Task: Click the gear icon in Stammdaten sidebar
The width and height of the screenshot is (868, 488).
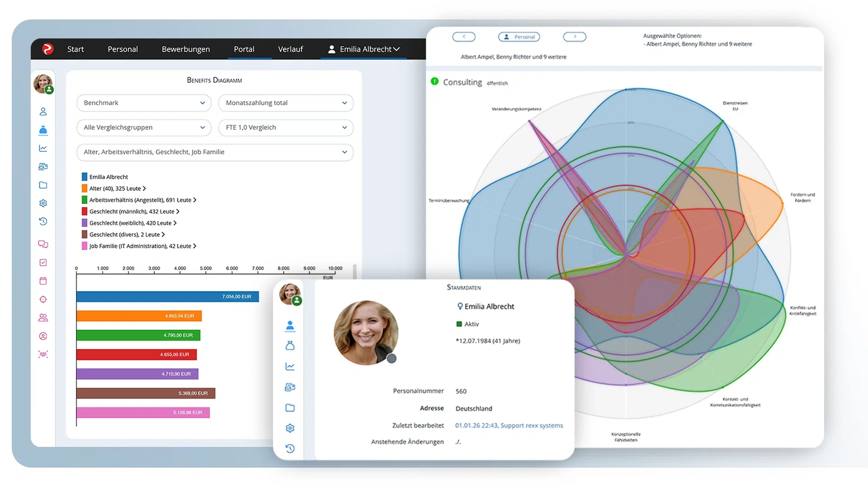Action: coord(290,428)
